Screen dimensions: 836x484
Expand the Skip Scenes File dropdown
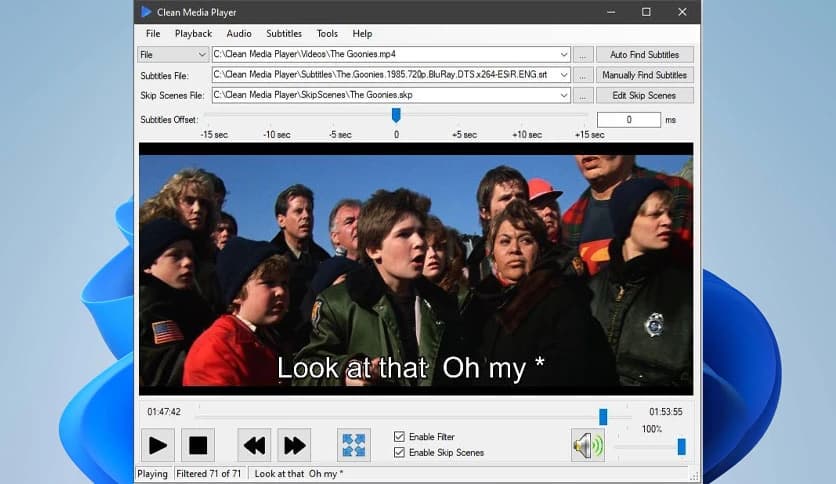point(564,95)
